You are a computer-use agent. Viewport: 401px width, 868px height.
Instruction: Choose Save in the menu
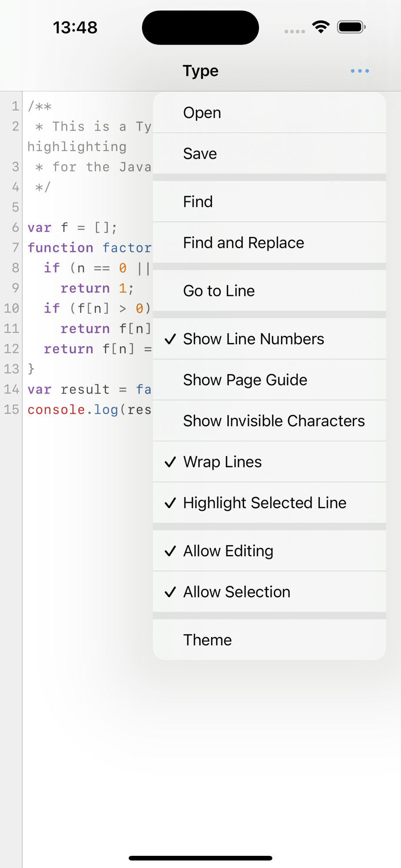269,154
